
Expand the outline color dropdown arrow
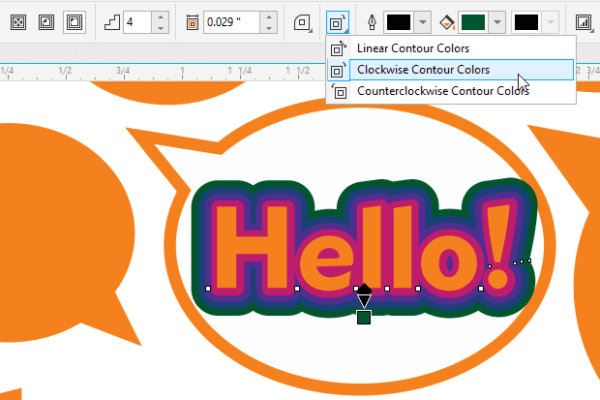[424, 20]
